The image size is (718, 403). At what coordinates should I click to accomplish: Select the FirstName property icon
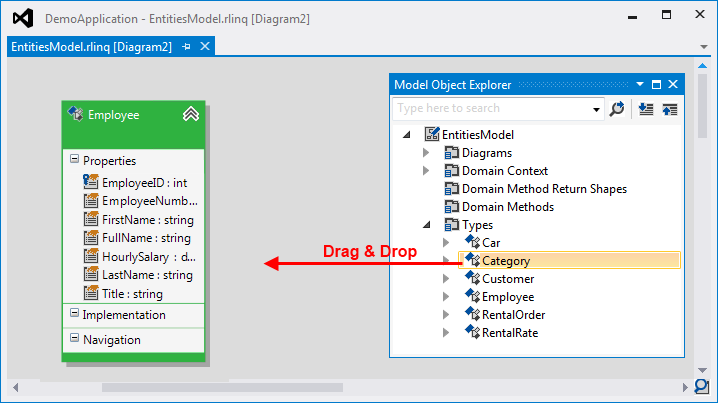[x=91, y=219]
